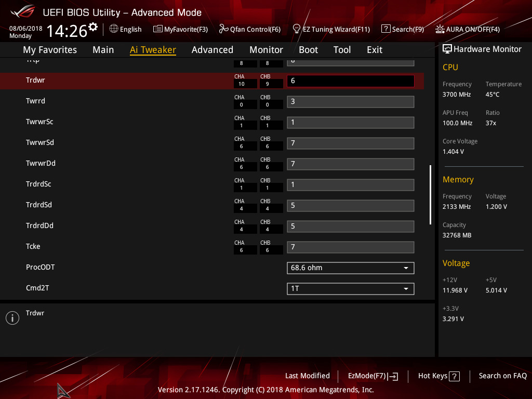Image resolution: width=532 pixels, height=399 pixels.
Task: Go to the Advanced tab
Action: point(212,50)
